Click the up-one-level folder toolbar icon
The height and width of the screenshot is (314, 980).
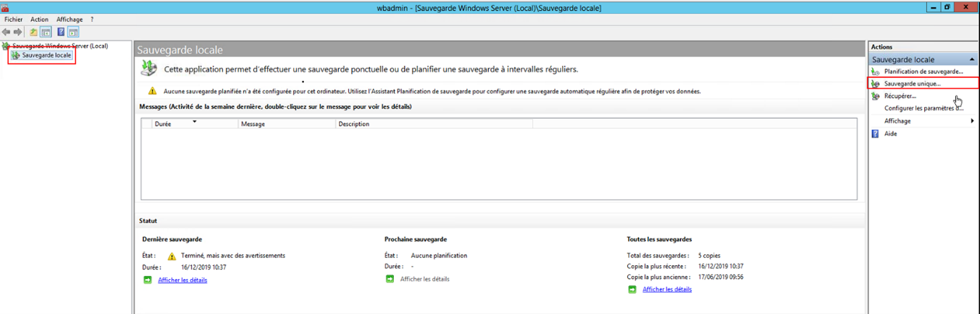coord(34,32)
